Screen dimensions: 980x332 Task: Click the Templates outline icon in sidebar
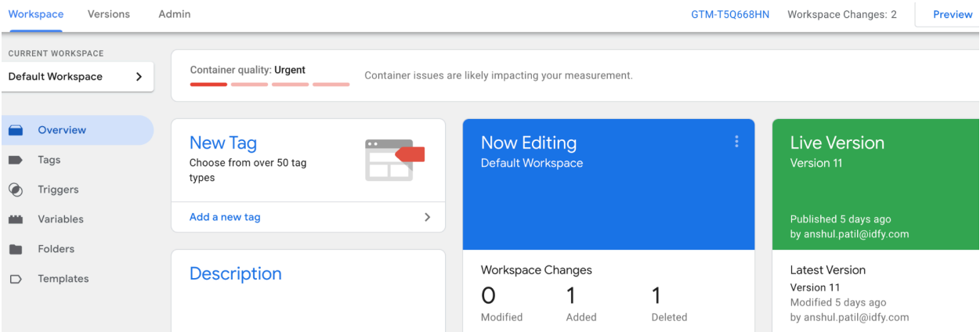(16, 280)
